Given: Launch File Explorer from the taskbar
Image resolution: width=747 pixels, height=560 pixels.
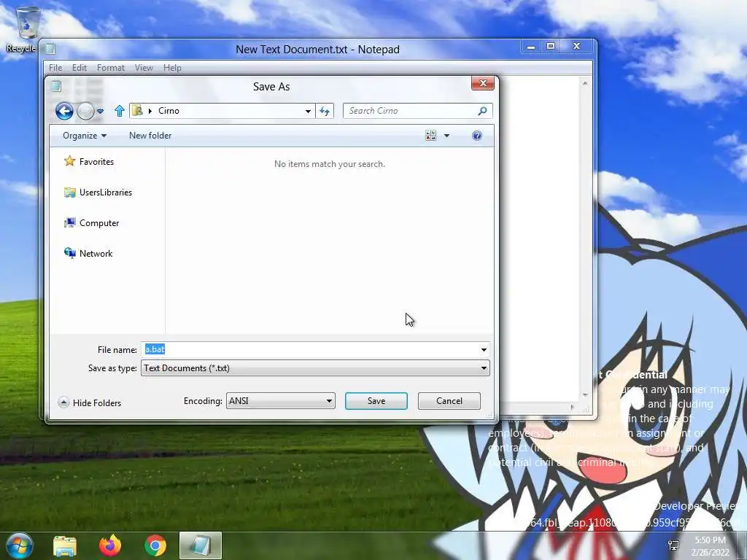Looking at the screenshot, I should point(65,546).
